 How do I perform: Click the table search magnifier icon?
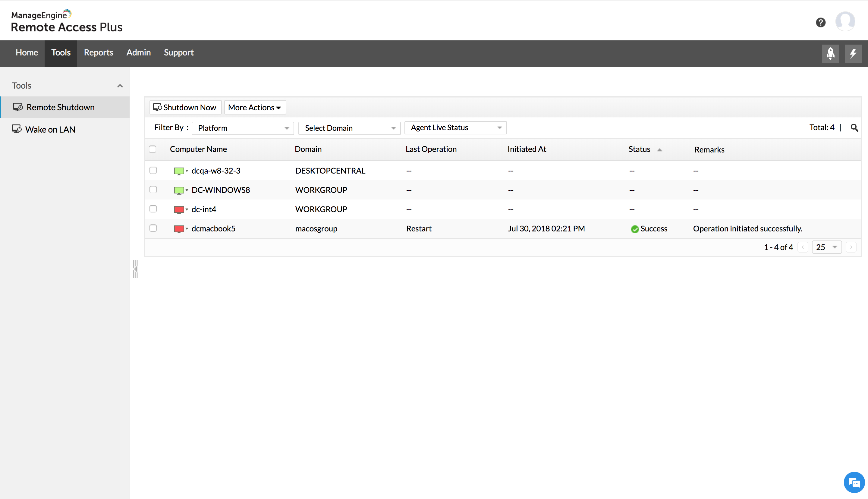pyautogui.click(x=854, y=128)
